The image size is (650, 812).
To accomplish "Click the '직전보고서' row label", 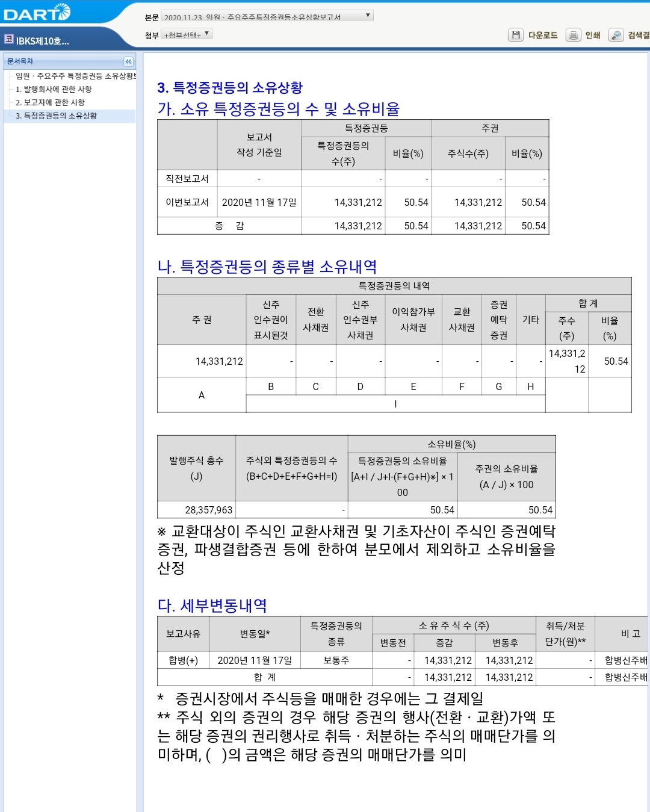I will coord(187,179).
